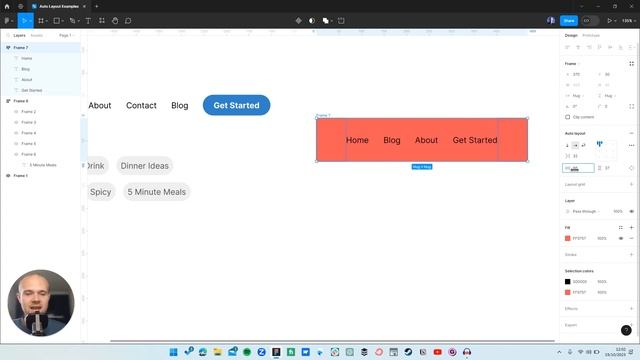Image resolution: width=640 pixels, height=360 pixels.
Task: Click the FF5757 fill color swatch
Action: [x=567, y=238]
